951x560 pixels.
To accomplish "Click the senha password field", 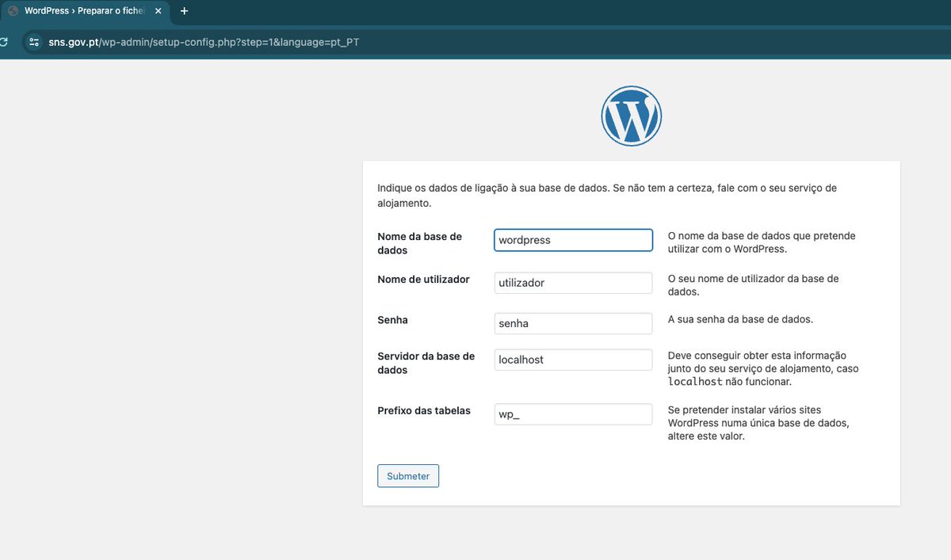I will point(573,323).
